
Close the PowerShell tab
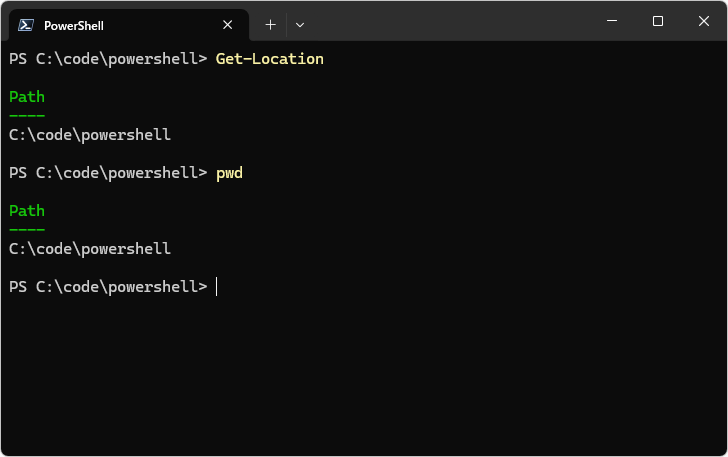pos(228,25)
